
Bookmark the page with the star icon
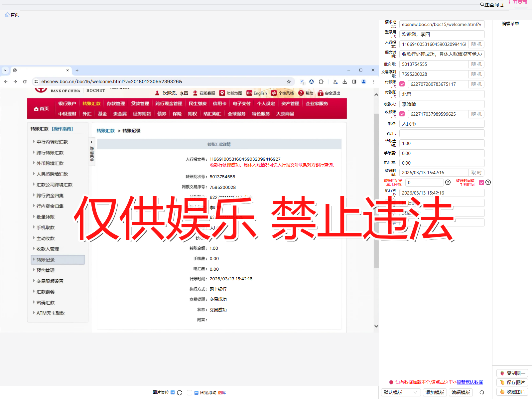[289, 81]
